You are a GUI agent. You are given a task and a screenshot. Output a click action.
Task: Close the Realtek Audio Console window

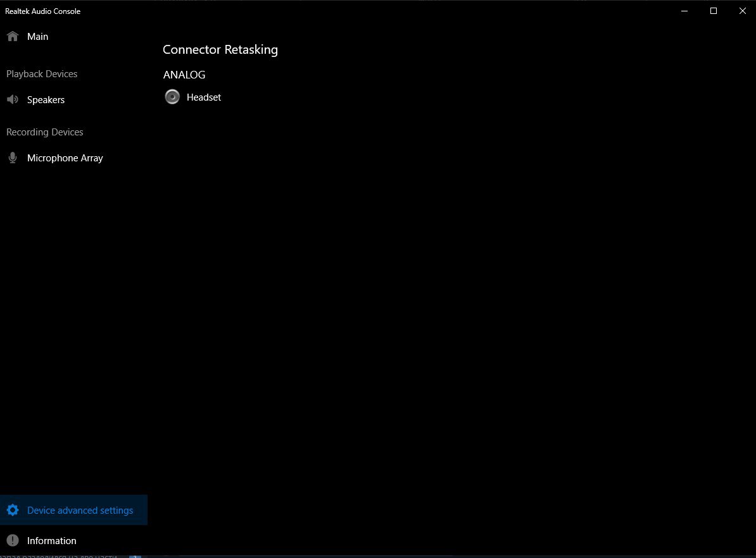coord(743,11)
